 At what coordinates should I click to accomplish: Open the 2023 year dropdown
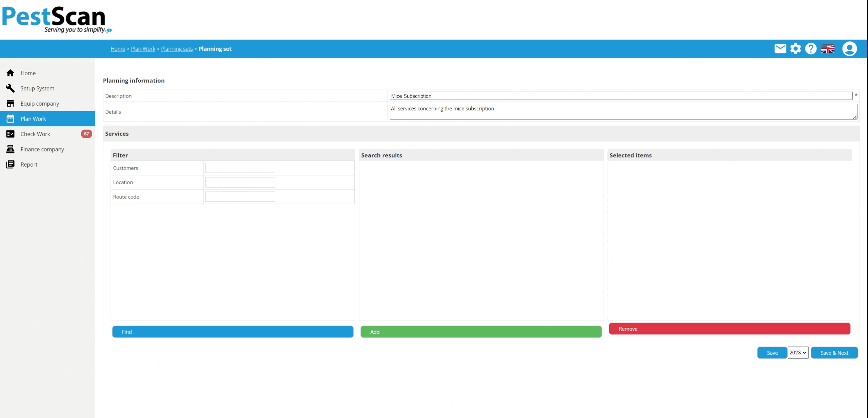pyautogui.click(x=798, y=353)
